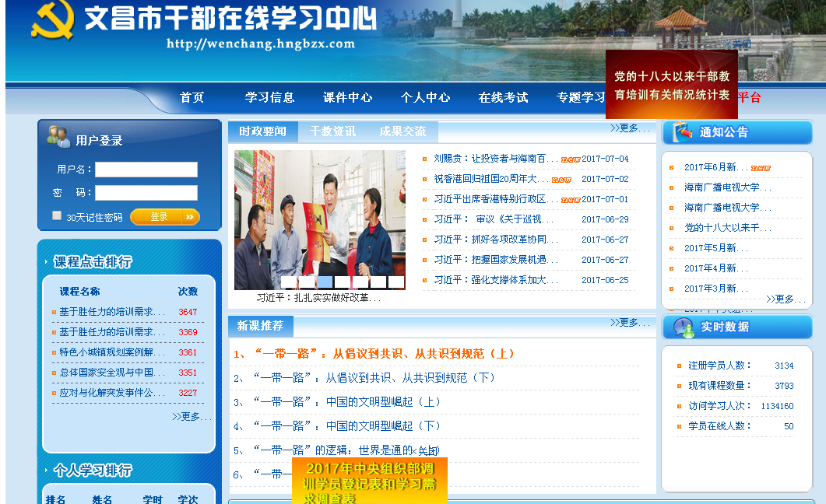Enable the 30天记住密码 checkbox

point(57,215)
